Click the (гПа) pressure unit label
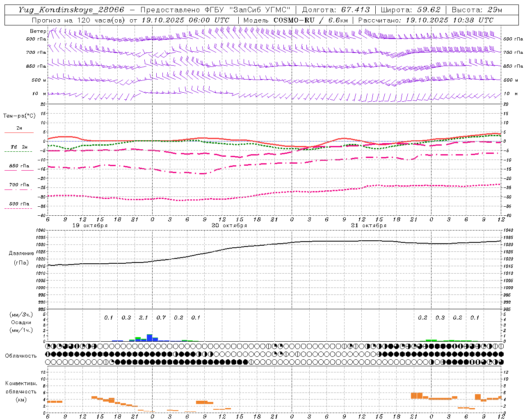Screen dimensions: 525x420 click(21, 263)
